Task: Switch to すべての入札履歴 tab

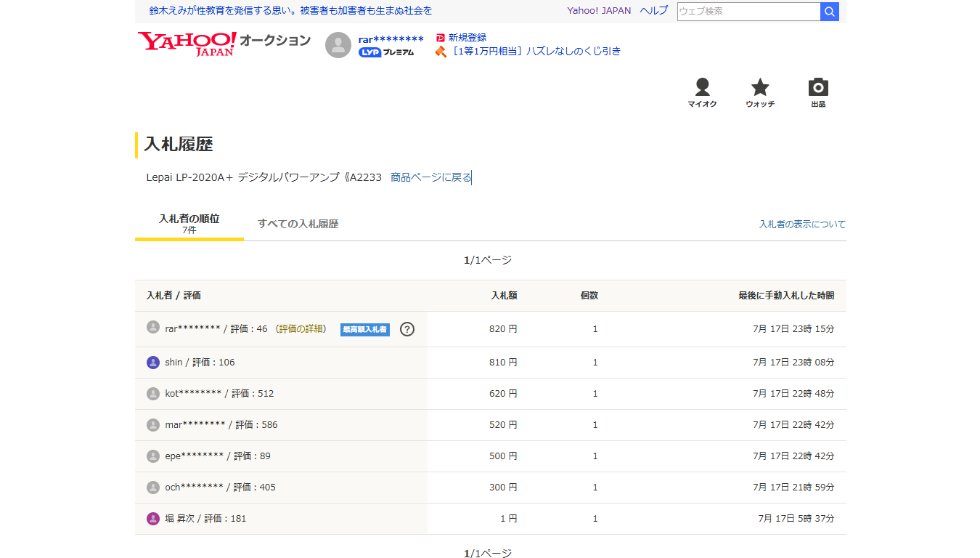Action: tap(298, 224)
